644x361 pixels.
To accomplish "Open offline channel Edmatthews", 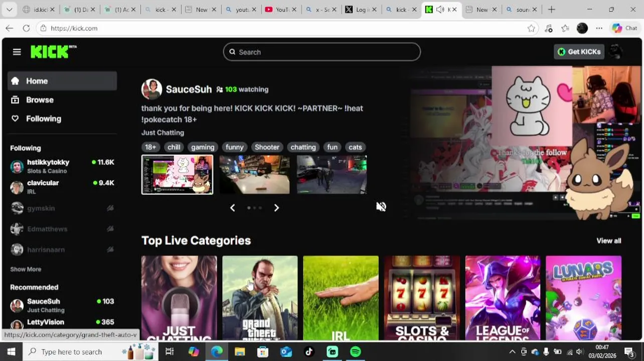I will coord(62,229).
